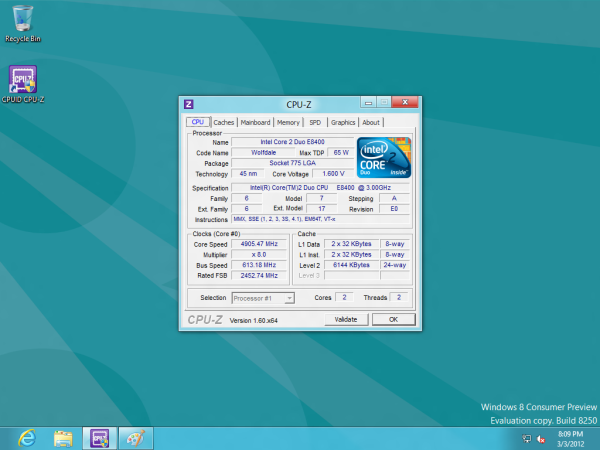
Task: Click the L1 Inst. value 2 x 32 KBytes
Action: point(351,254)
